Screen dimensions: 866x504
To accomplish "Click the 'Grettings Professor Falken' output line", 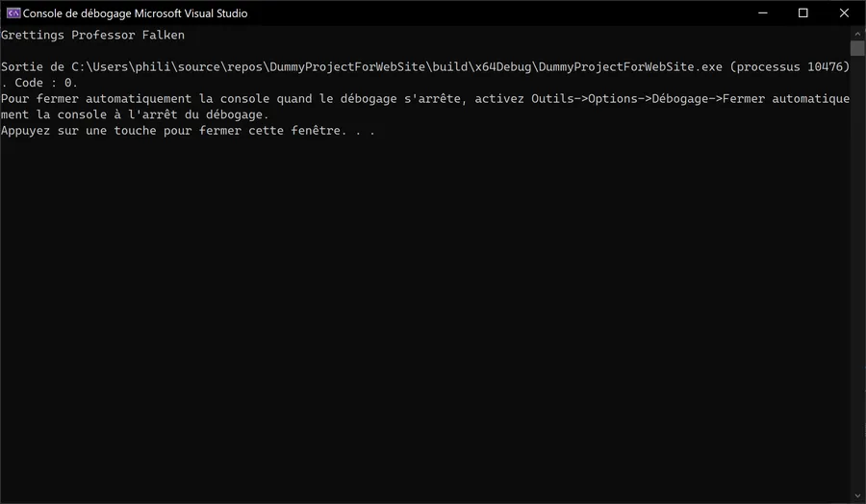I will click(92, 35).
